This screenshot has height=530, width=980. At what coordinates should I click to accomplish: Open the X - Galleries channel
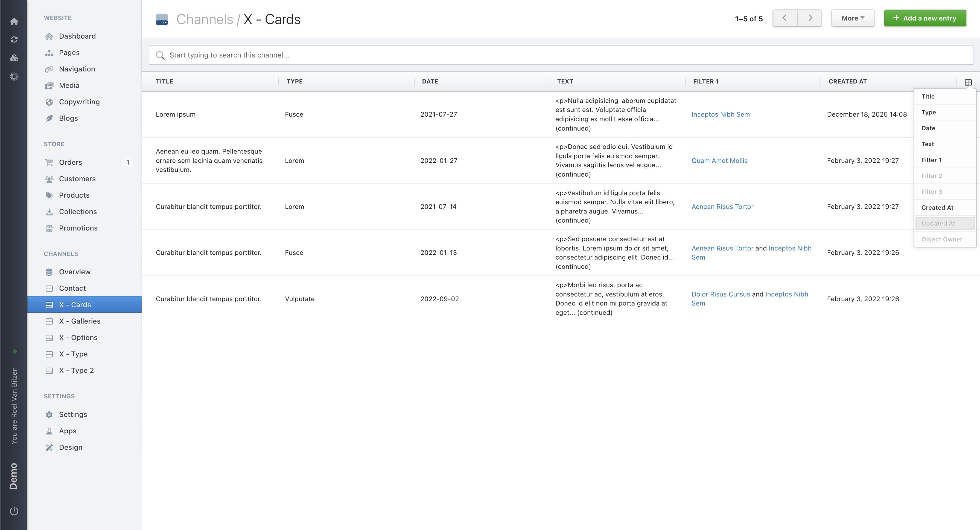click(x=80, y=321)
